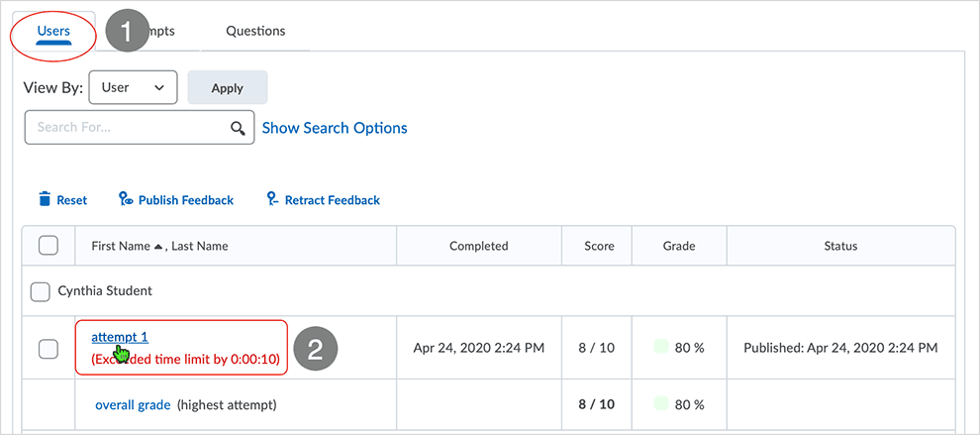Open the View By User dropdown
This screenshot has height=435, width=980.
(133, 87)
